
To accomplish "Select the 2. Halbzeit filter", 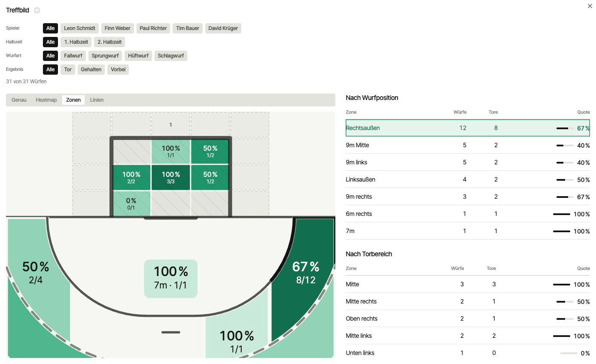I will 109,42.
